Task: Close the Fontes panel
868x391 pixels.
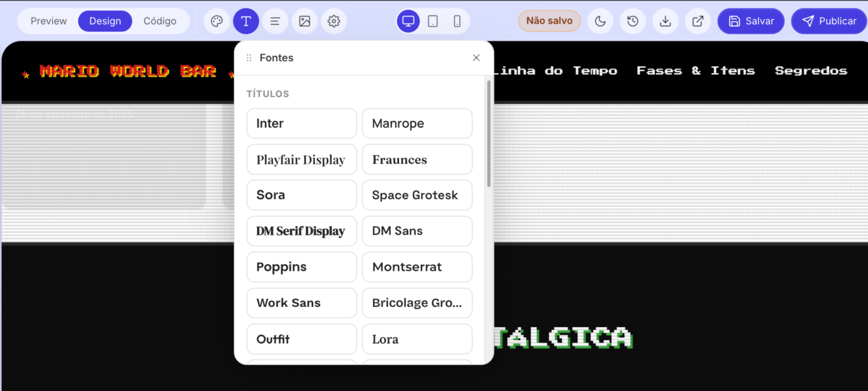Action: [476, 58]
